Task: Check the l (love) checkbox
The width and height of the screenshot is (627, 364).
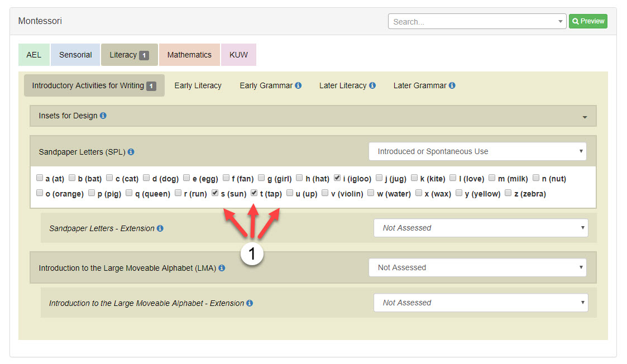Action: click(453, 178)
